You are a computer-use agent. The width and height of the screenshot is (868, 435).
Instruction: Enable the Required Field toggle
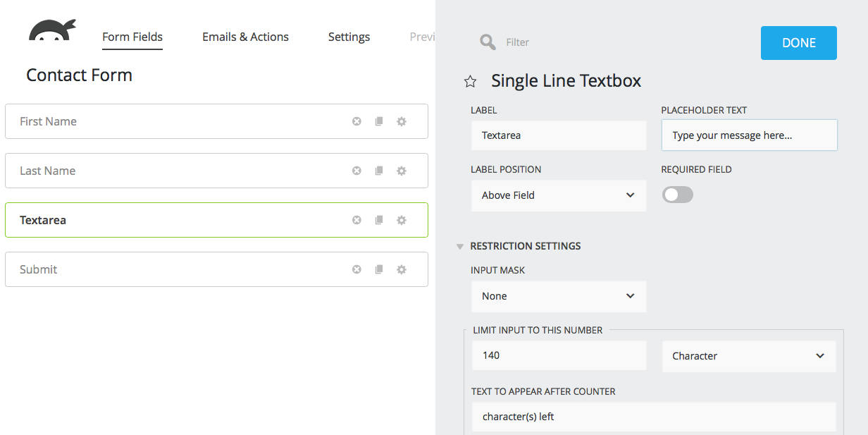678,195
